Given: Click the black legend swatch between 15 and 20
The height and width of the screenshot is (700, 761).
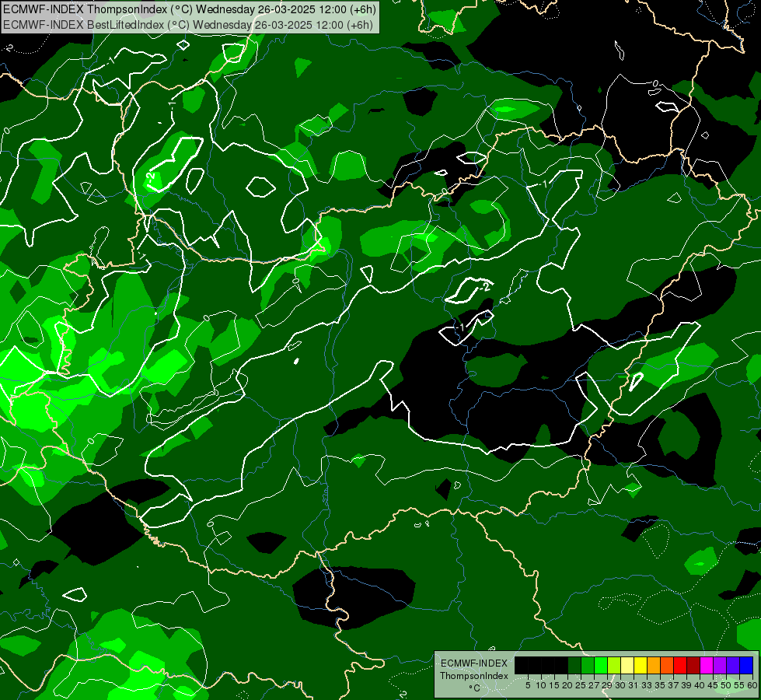Looking at the screenshot, I should (x=560, y=665).
